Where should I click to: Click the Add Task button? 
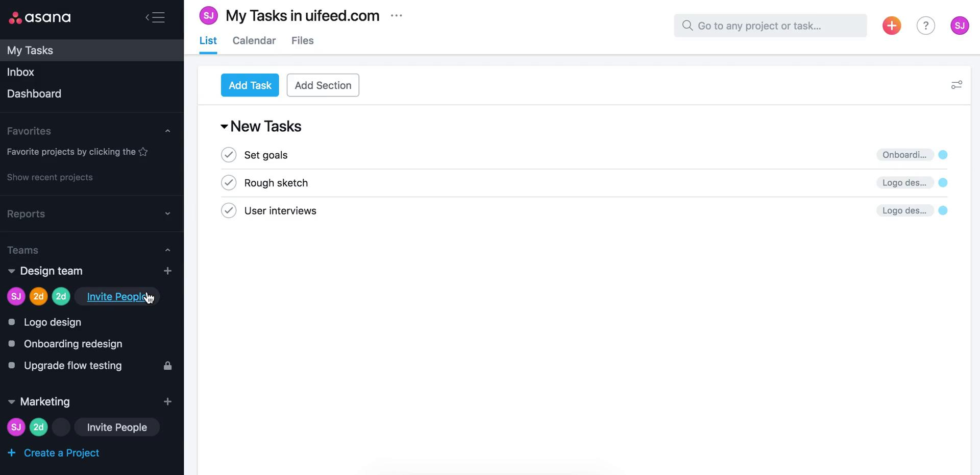pyautogui.click(x=250, y=85)
